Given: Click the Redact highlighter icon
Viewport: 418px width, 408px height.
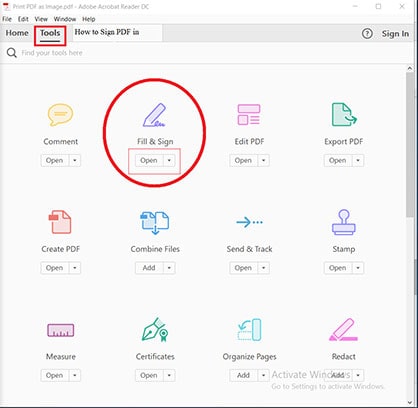Looking at the screenshot, I should point(343,330).
